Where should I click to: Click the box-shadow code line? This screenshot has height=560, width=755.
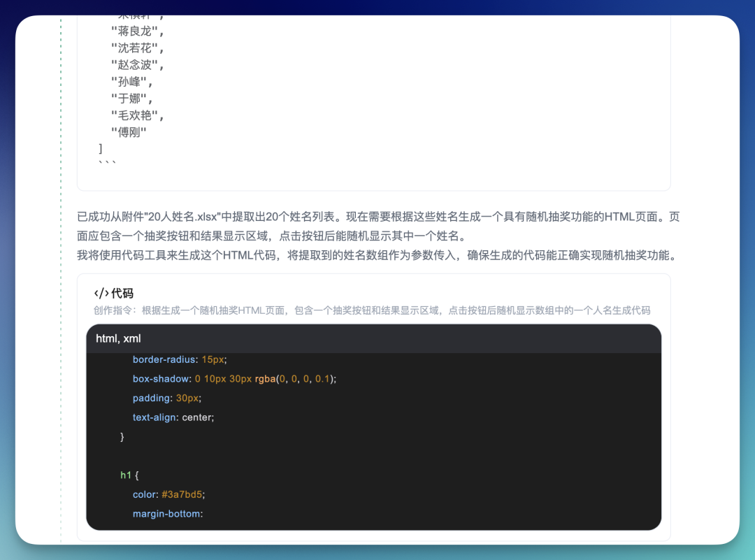234,379
